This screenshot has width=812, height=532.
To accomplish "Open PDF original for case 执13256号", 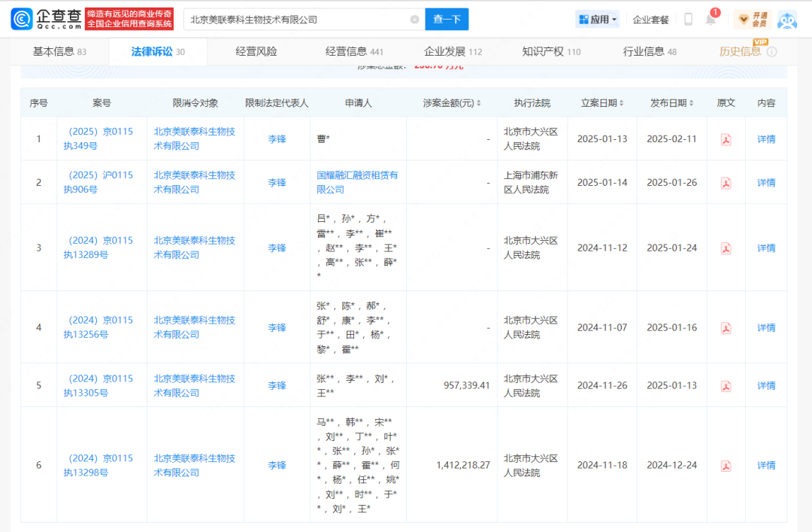I will (726, 328).
